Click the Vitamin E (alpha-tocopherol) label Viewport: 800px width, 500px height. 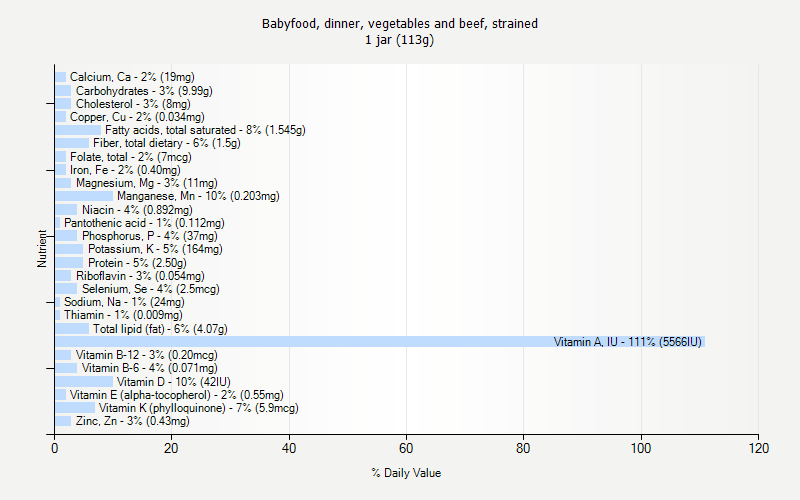[x=177, y=395]
